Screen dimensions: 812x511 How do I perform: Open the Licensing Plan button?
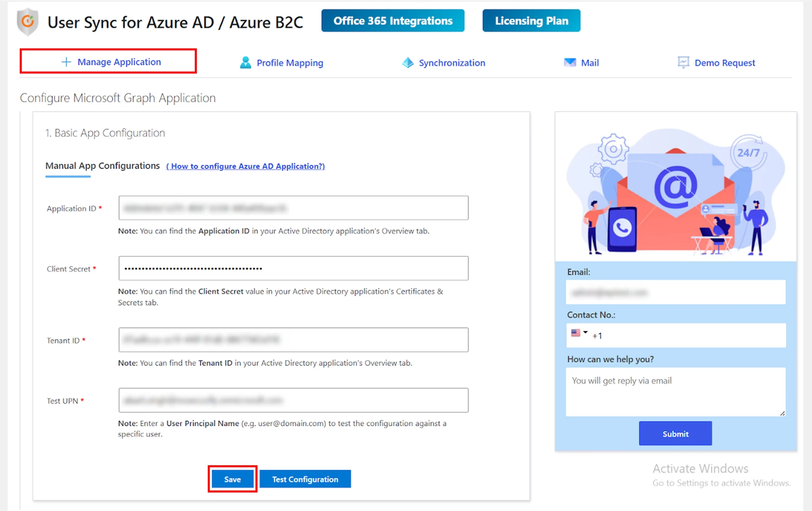point(531,21)
